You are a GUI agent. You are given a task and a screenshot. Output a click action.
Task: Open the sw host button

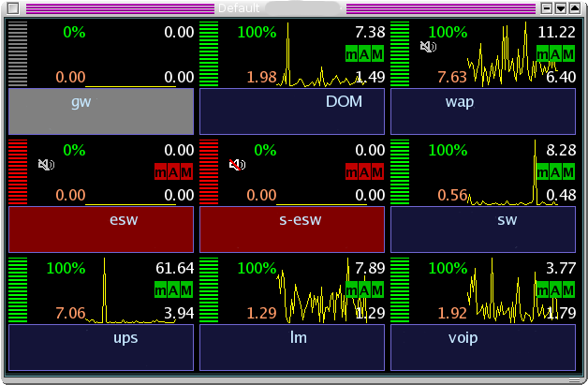point(483,230)
